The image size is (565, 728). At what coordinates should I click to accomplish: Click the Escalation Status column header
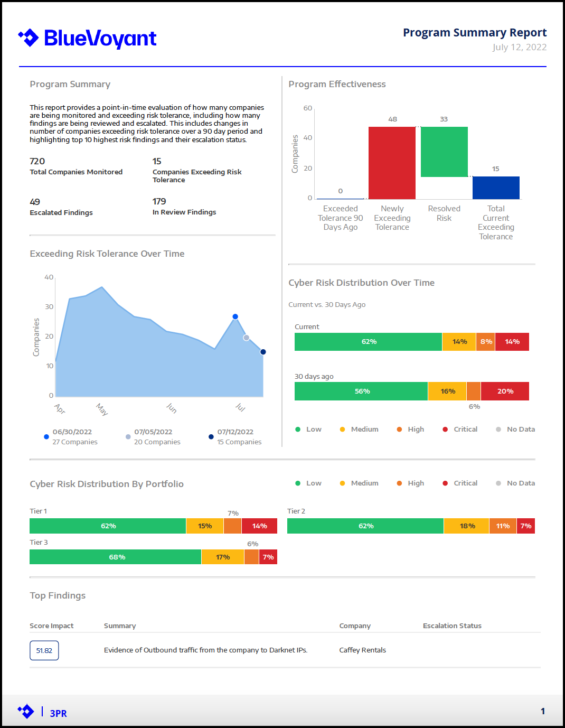point(452,626)
